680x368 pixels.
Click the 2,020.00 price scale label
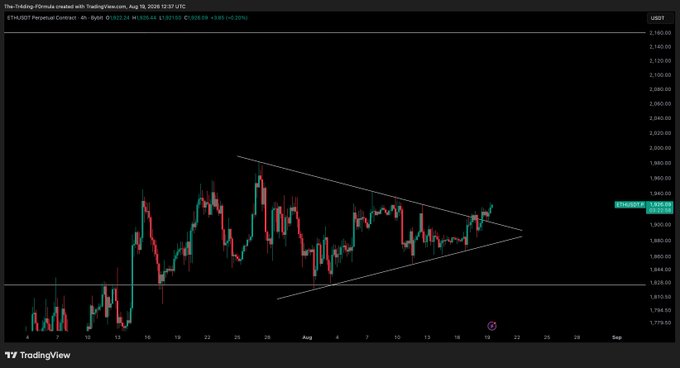(660, 133)
